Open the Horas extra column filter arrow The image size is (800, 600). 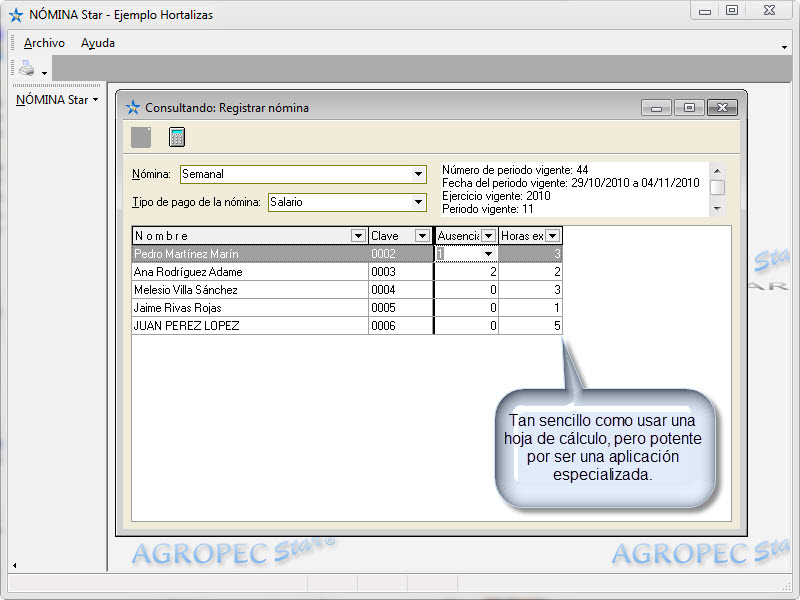pyautogui.click(x=553, y=236)
